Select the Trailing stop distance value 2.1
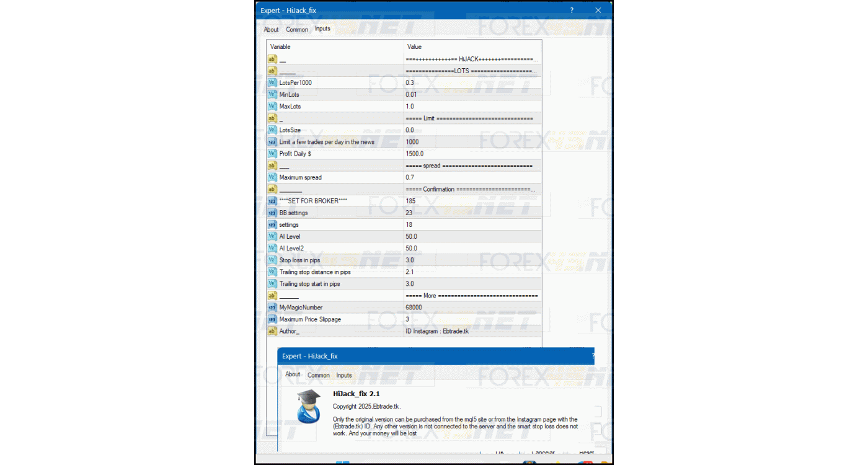This screenshot has height=465, width=868. (x=472, y=272)
